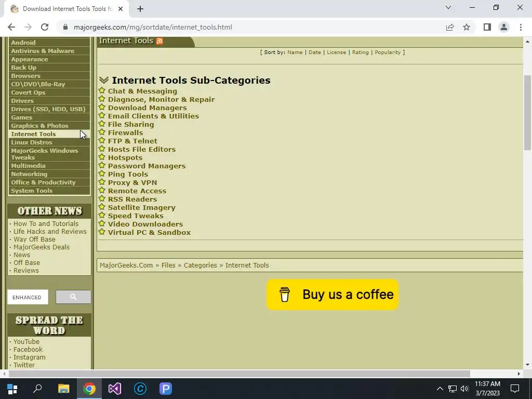Open MajorGeeks Deals link
Image resolution: width=532 pixels, height=399 pixels.
coord(42,247)
